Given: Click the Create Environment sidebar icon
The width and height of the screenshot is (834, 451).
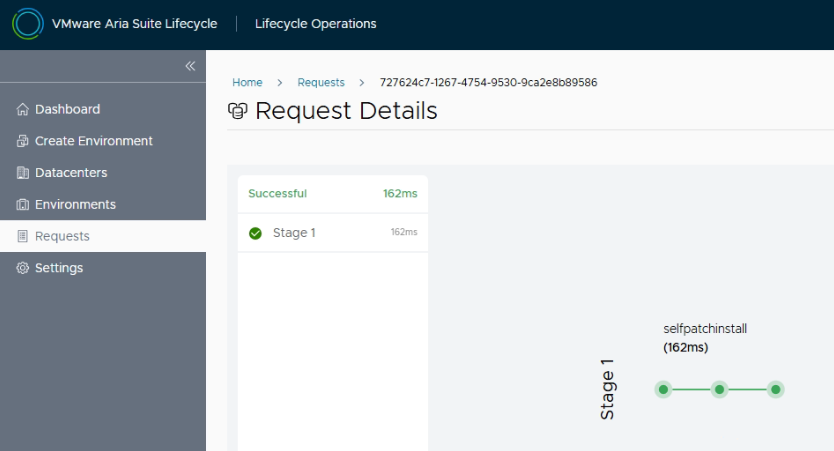Looking at the screenshot, I should pos(20,141).
